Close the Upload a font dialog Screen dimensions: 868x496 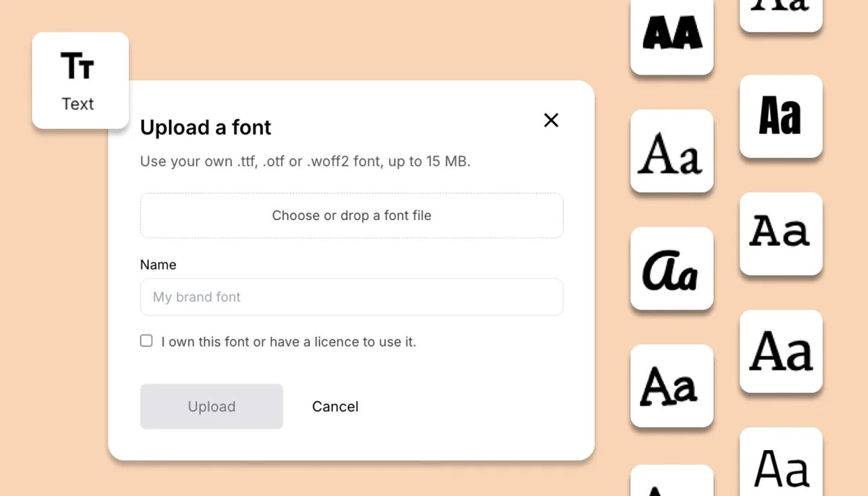(x=551, y=121)
